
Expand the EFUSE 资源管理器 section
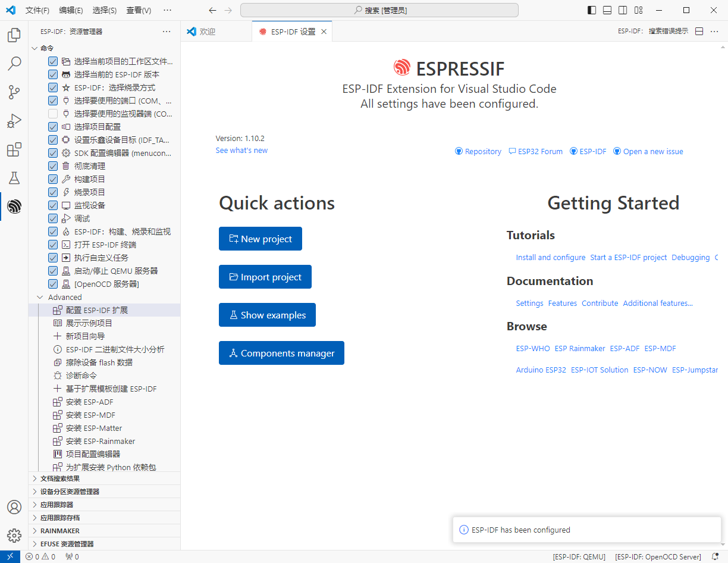point(104,544)
